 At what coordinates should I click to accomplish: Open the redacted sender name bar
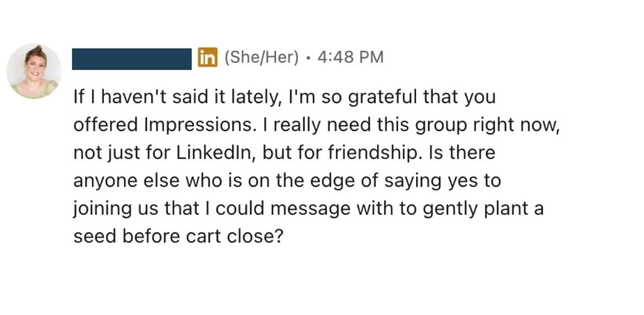[132, 58]
